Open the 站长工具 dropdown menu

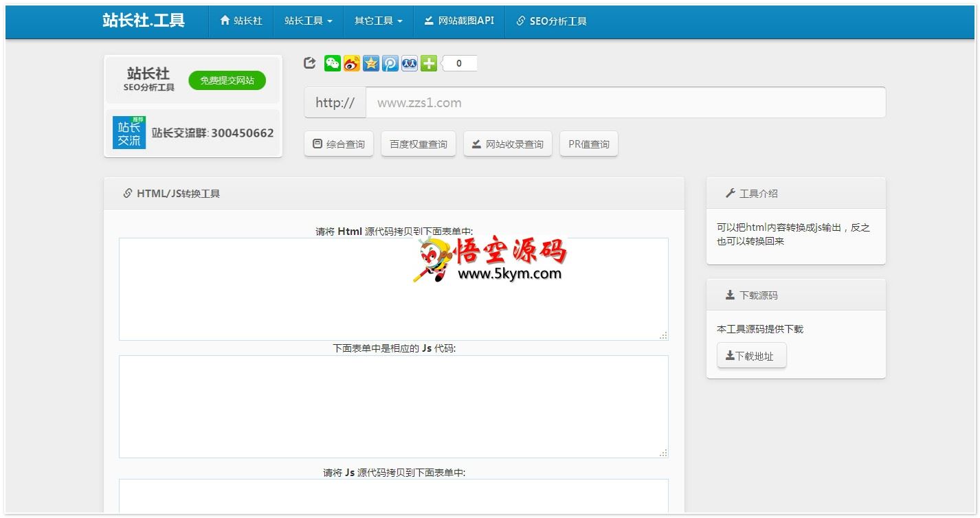click(309, 21)
